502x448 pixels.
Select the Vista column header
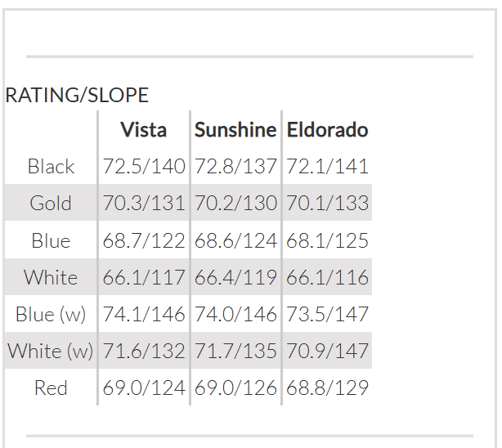tap(143, 130)
